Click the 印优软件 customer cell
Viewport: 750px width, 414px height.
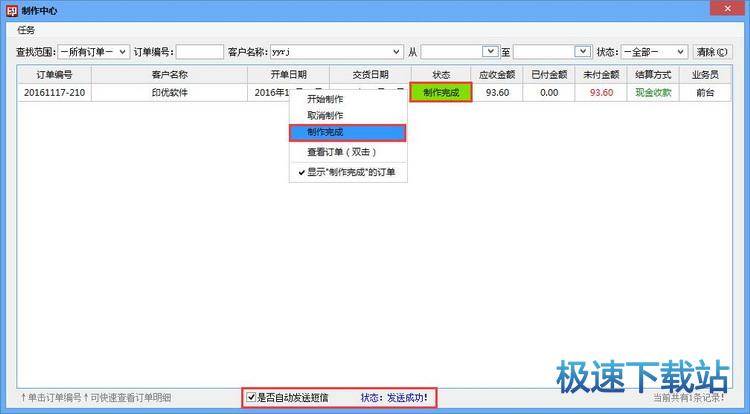tap(169, 93)
